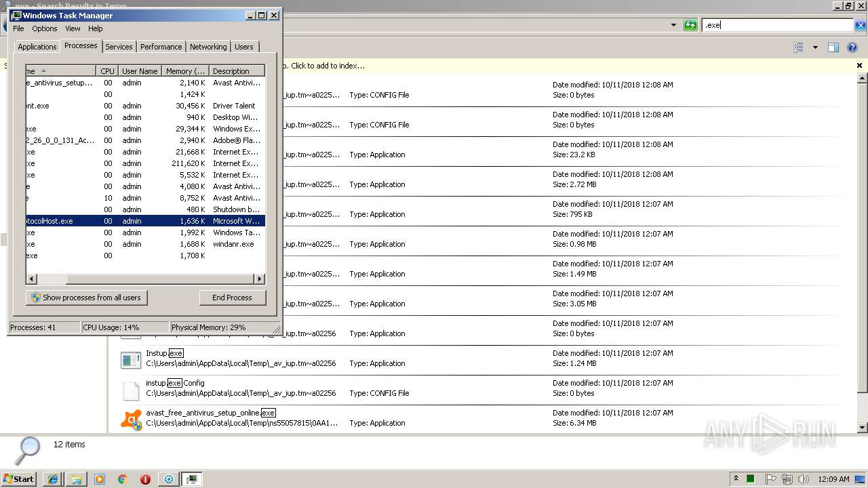The height and width of the screenshot is (488, 868).
Task: Open the Options menu in Task Manager
Action: (45, 28)
